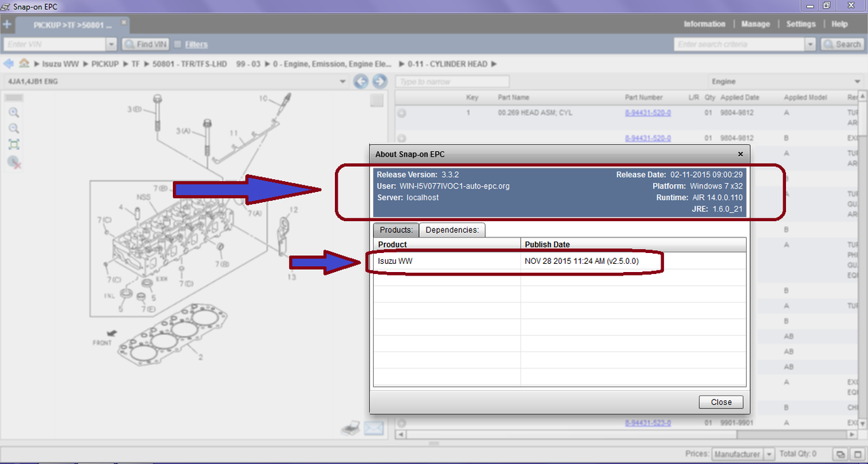The height and width of the screenshot is (464, 868).
Task: Select 50801 - TFR/TFS-LHD breadcrumb
Action: coord(191,64)
